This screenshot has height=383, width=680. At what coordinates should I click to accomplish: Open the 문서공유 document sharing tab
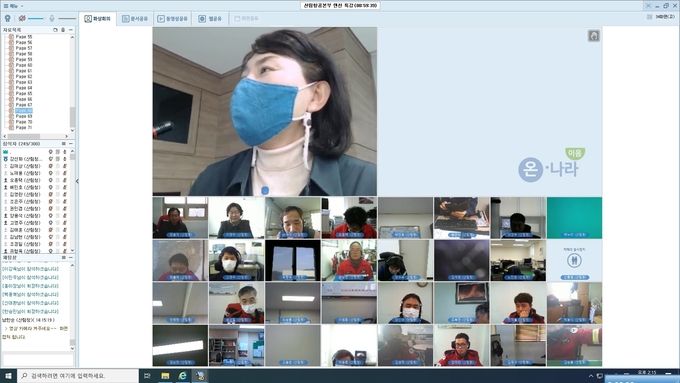pos(135,19)
